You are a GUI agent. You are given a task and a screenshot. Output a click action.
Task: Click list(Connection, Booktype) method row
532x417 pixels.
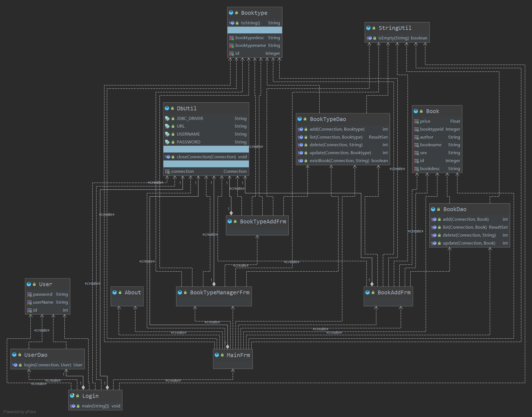point(343,137)
